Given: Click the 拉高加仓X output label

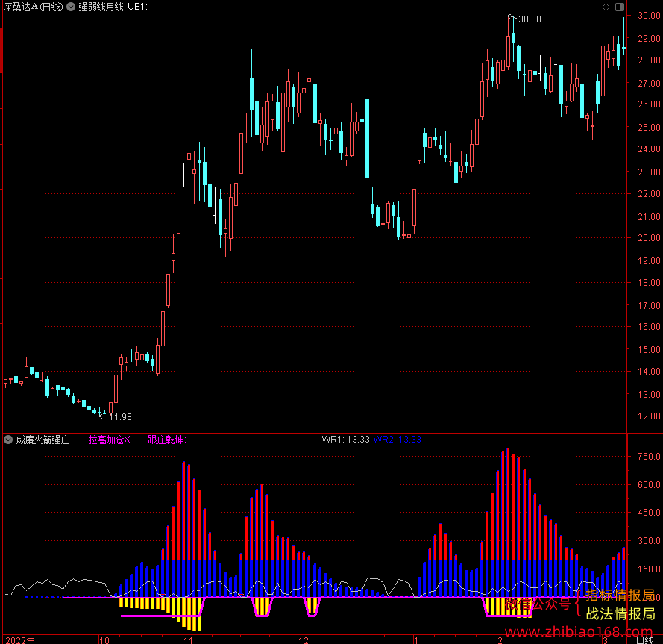Looking at the screenshot, I should [113, 440].
